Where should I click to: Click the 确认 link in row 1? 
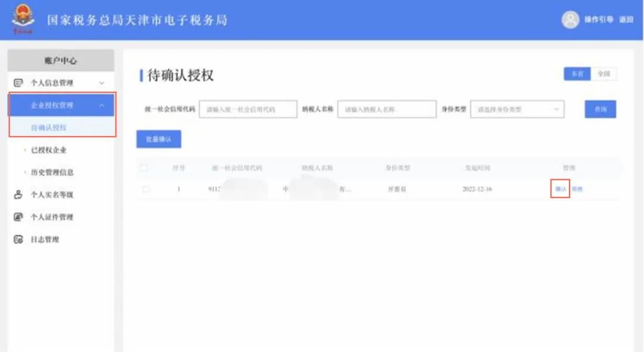(560, 189)
